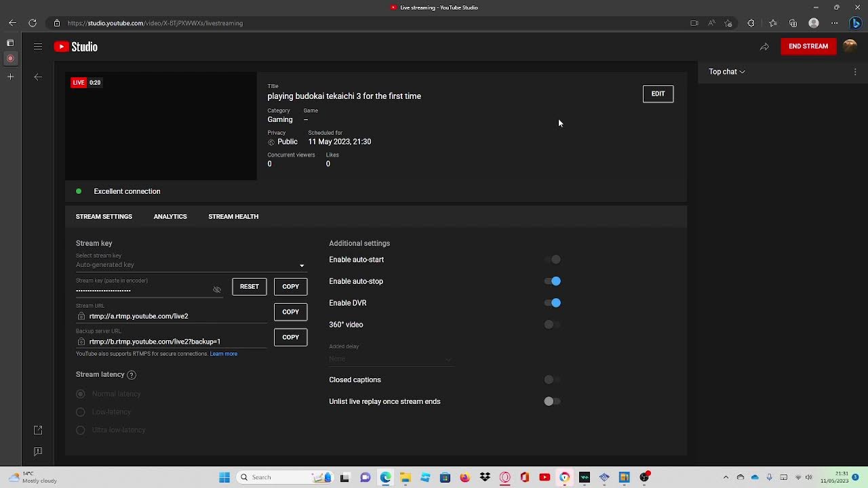Refresh the page in the browser
Screen dimensions: 868x488
(x=33, y=23)
